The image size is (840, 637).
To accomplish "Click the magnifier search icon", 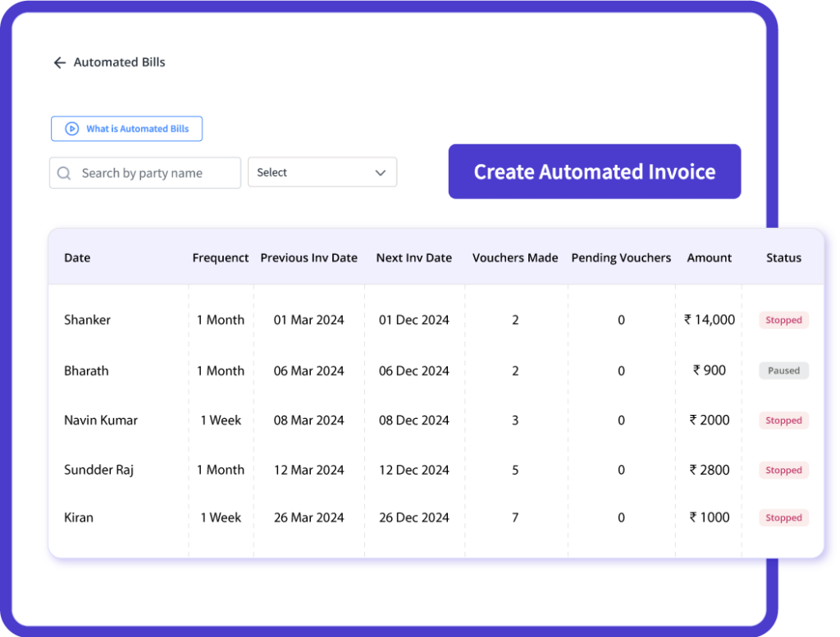I will pyautogui.click(x=65, y=173).
